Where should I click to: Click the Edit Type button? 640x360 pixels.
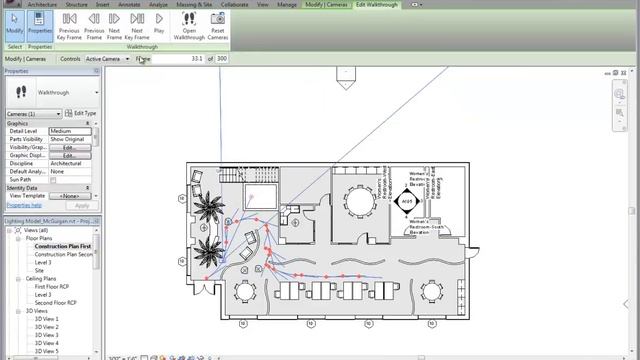pos(80,113)
